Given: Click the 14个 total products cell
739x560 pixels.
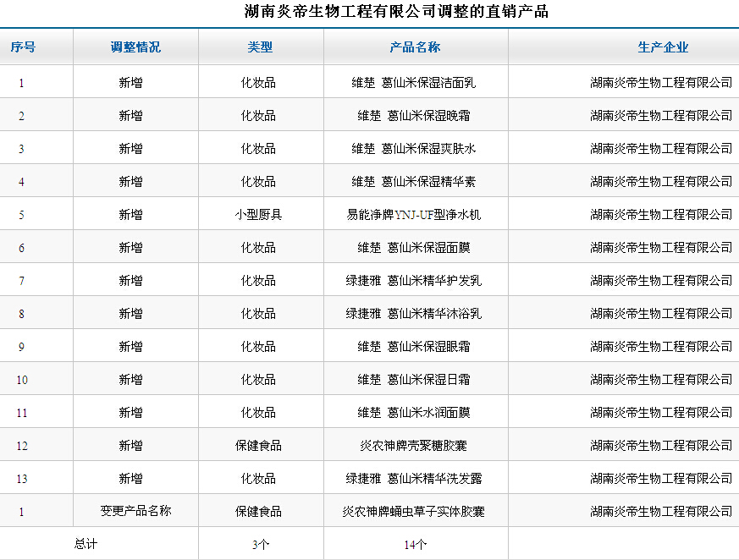Looking at the screenshot, I should point(416,545).
